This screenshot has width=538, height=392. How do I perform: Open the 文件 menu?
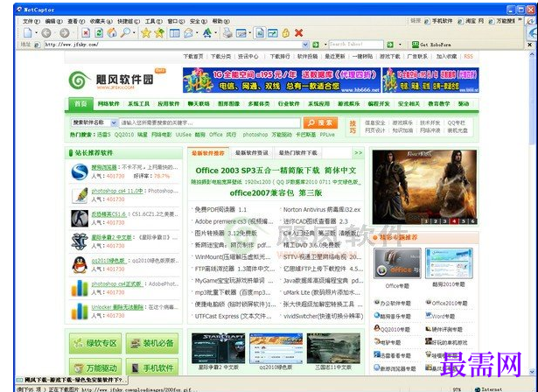coord(31,21)
